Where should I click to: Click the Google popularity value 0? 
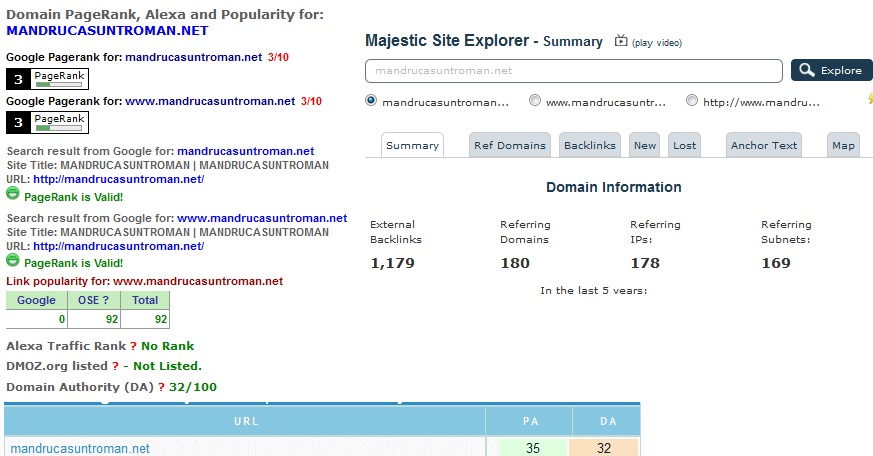click(x=62, y=319)
